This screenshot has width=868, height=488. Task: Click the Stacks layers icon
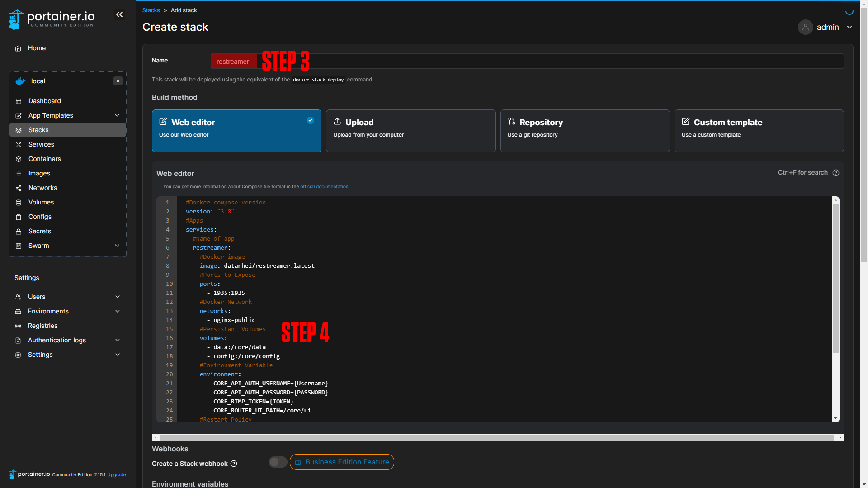pos(19,130)
